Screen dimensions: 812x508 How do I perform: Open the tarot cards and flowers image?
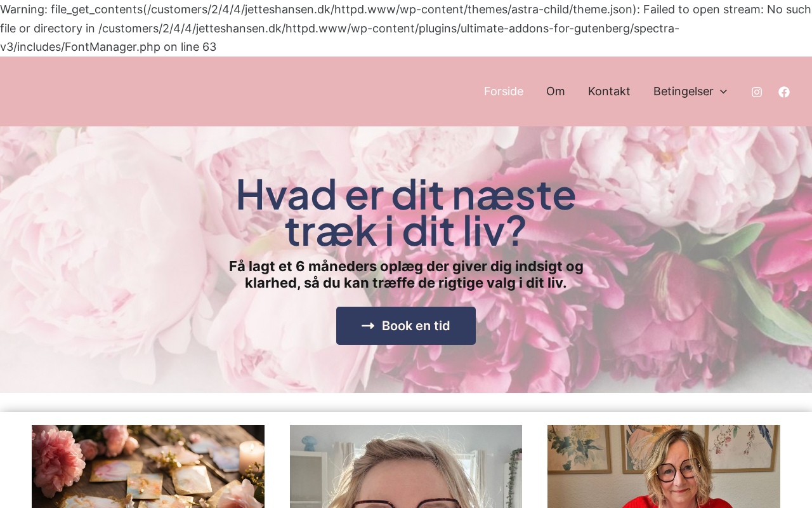[148, 466]
